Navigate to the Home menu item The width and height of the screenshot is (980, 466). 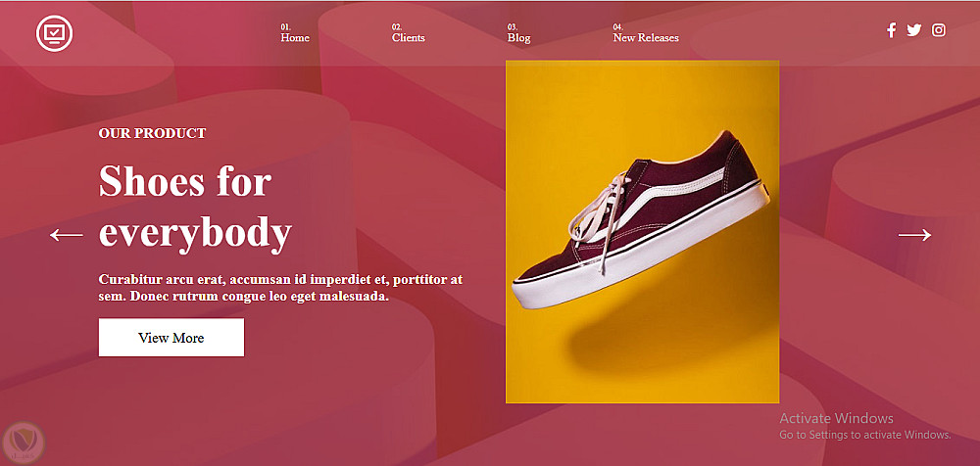click(295, 37)
